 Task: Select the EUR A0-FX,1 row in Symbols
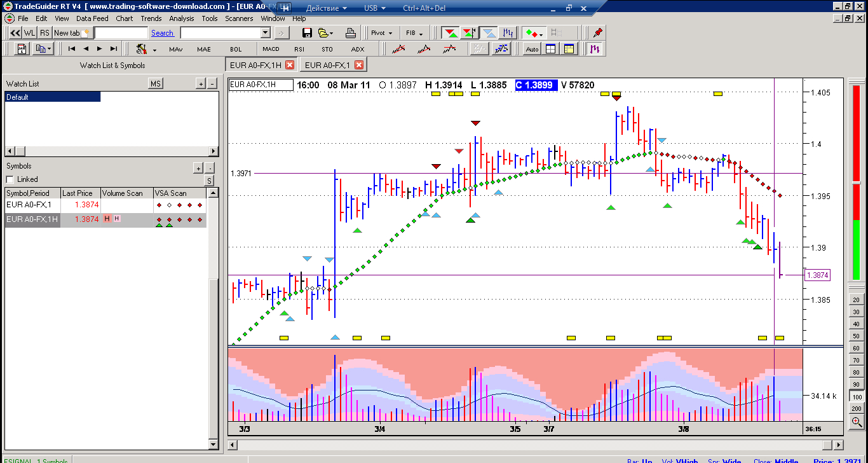point(32,205)
